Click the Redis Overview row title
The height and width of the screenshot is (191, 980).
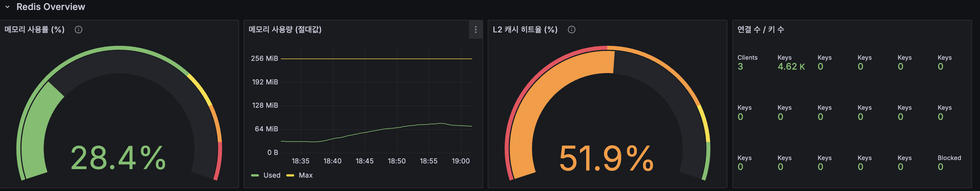point(51,7)
